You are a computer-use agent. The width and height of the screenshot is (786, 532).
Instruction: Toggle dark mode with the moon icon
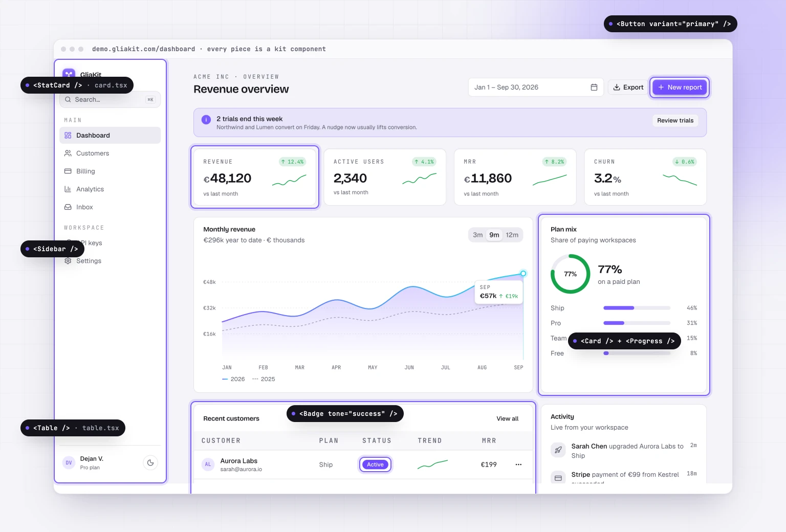click(150, 463)
